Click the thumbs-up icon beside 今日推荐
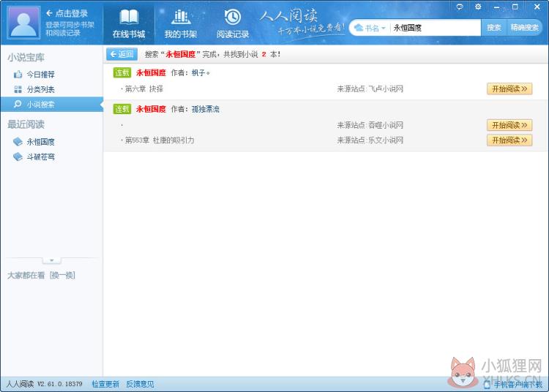Screen dimensions: 549x392 (18, 74)
